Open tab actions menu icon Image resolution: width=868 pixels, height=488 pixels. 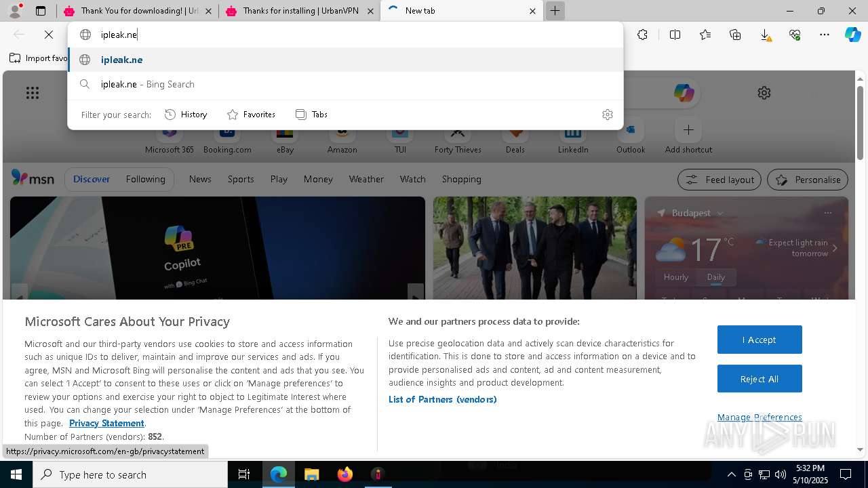pos(41,11)
